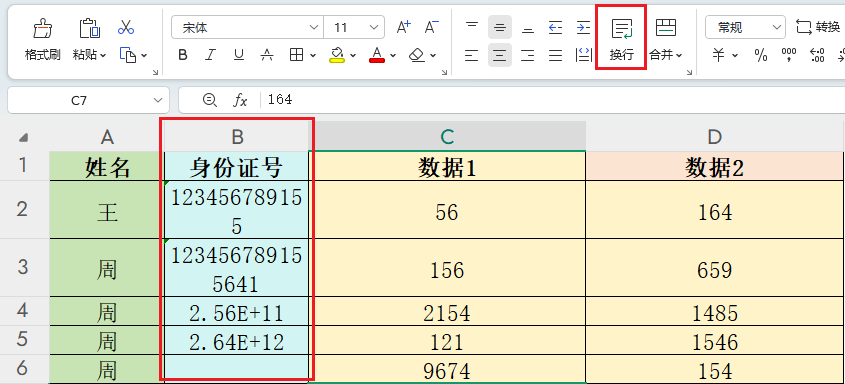Open the fx insert function dialog

pyautogui.click(x=240, y=100)
